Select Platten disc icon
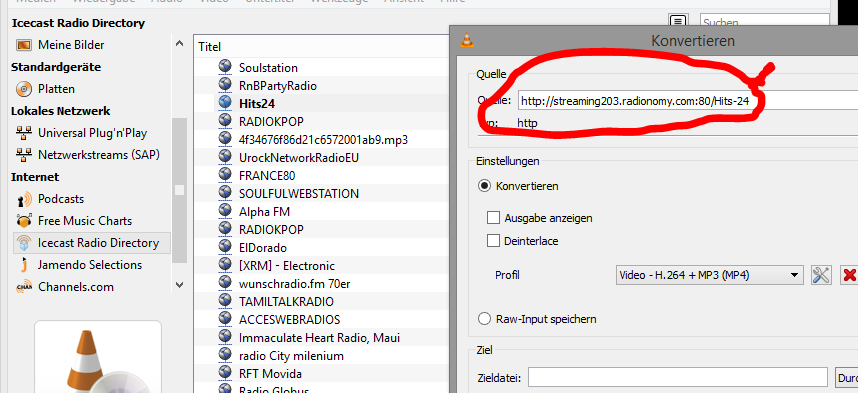The height and width of the screenshot is (393, 858). (x=24, y=89)
